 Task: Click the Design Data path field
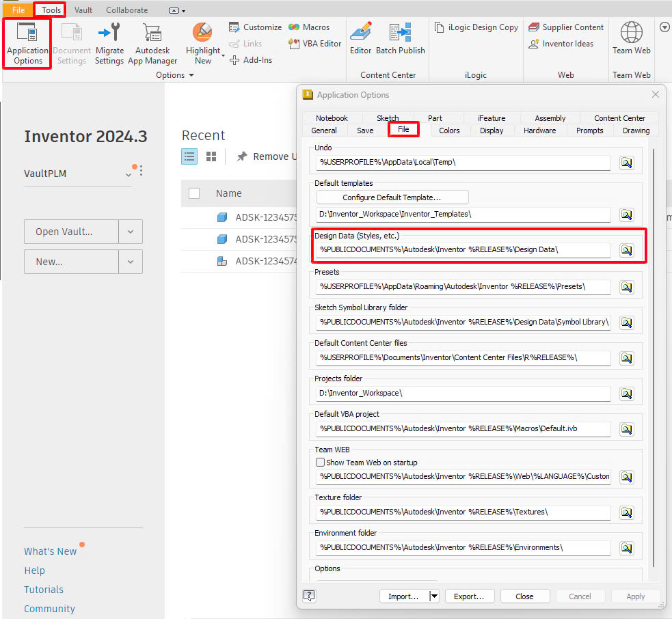click(x=463, y=250)
